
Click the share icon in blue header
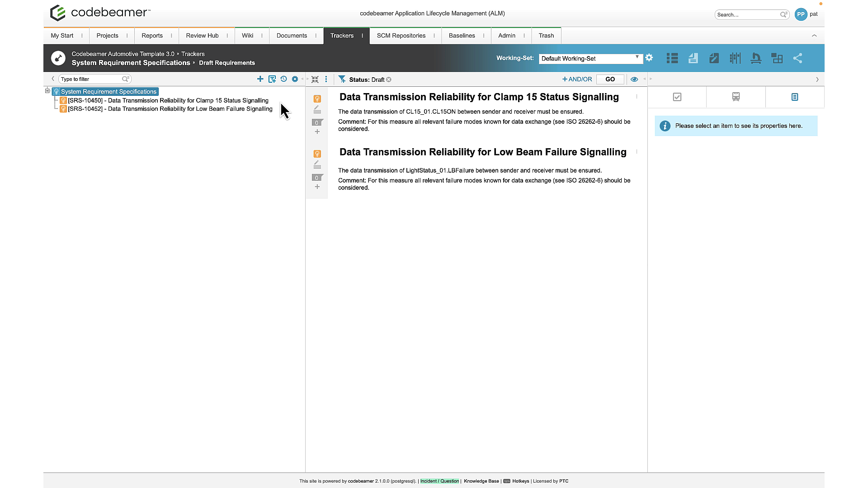coord(798,58)
